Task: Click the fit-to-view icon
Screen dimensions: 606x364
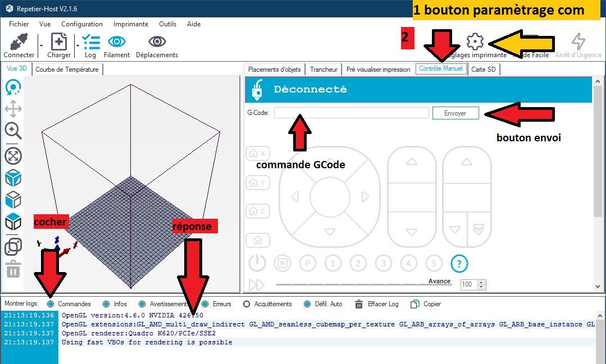Action: click(x=13, y=156)
